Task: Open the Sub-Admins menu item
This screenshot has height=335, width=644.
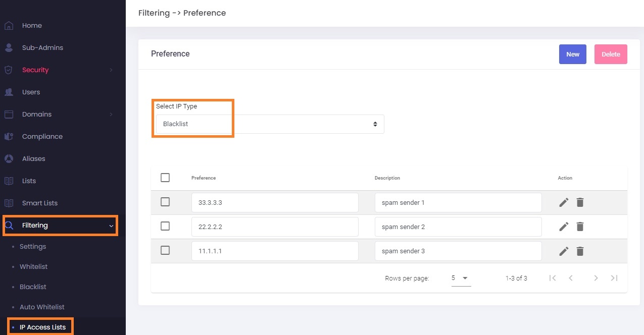Action: (x=42, y=48)
